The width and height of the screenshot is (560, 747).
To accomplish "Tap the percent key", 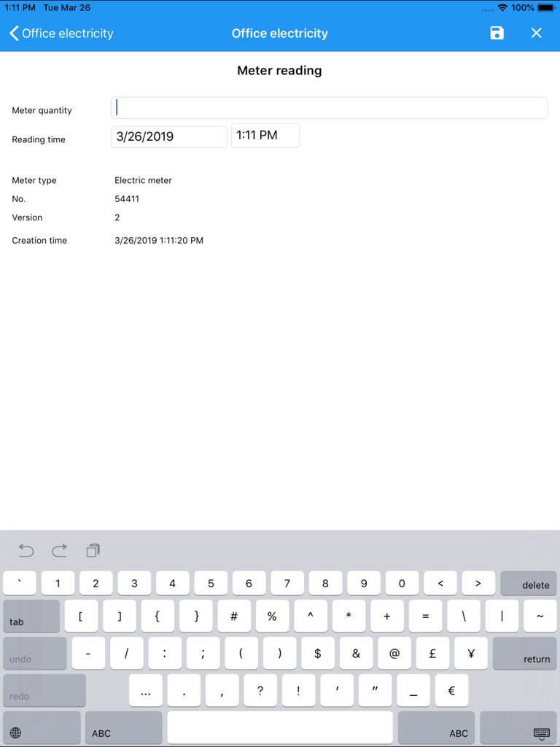I will pyautogui.click(x=272, y=616).
